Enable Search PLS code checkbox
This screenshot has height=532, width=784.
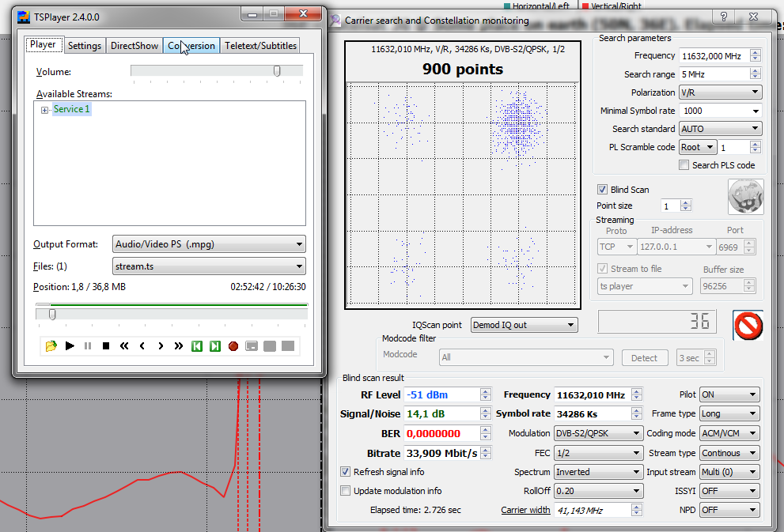tap(684, 165)
